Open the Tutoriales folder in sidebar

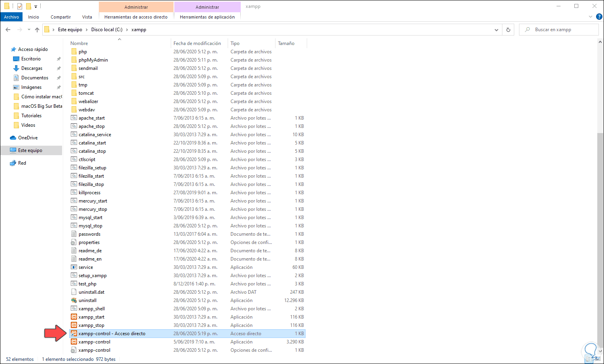[x=31, y=116]
